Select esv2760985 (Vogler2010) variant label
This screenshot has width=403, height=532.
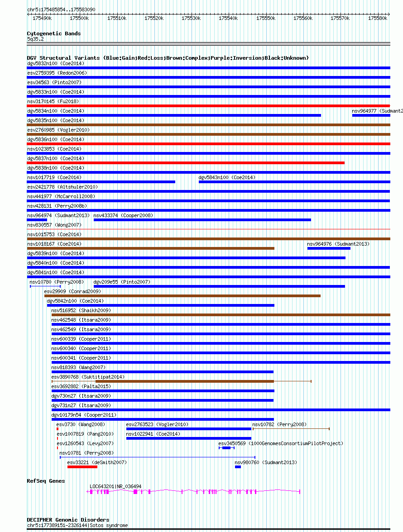coord(58,130)
